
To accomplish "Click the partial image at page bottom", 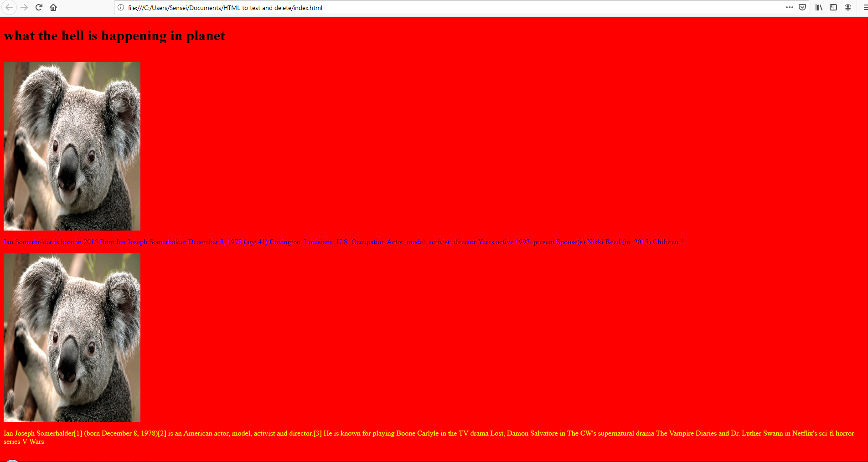I will (x=12, y=460).
